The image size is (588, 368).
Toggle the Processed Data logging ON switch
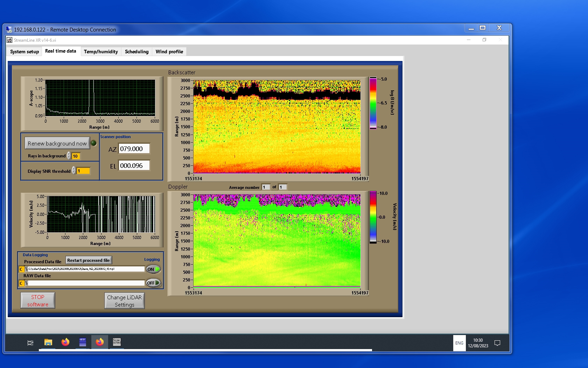tap(153, 269)
